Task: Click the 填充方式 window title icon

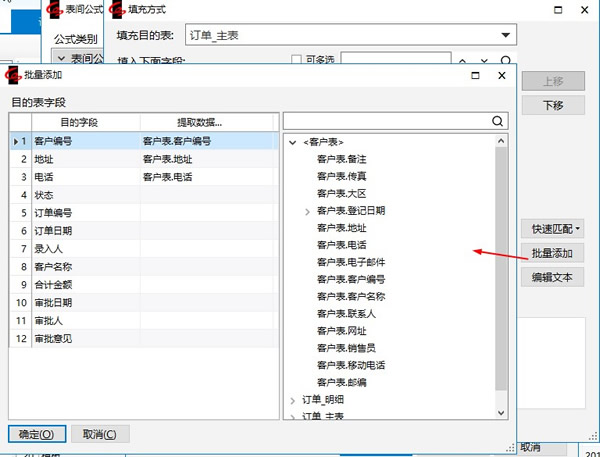Action: [x=116, y=10]
